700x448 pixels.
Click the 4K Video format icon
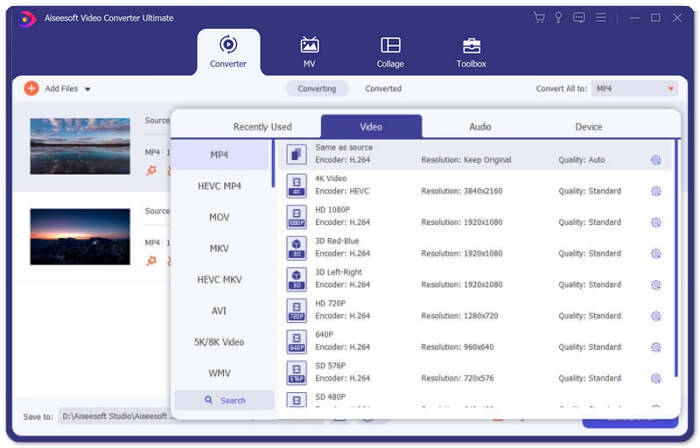pos(296,186)
